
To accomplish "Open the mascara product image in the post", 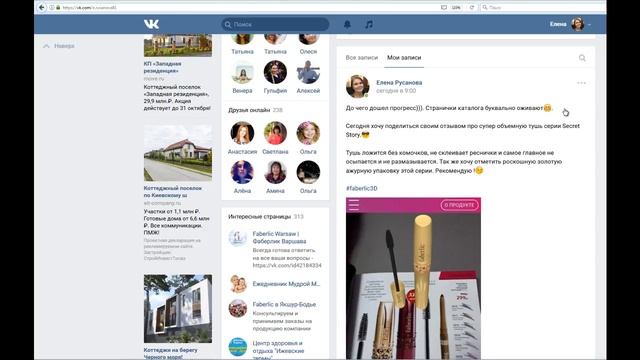I will [413, 278].
